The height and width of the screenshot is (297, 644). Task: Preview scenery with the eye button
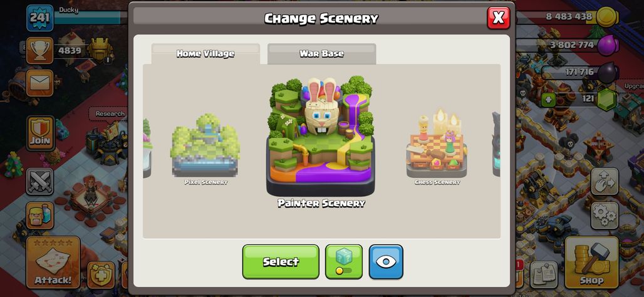pos(386,262)
